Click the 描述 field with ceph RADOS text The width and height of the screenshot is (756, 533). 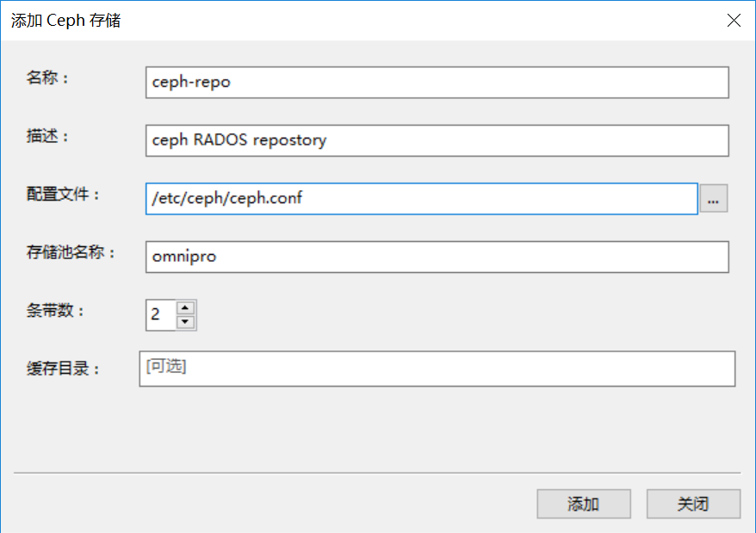(437, 140)
